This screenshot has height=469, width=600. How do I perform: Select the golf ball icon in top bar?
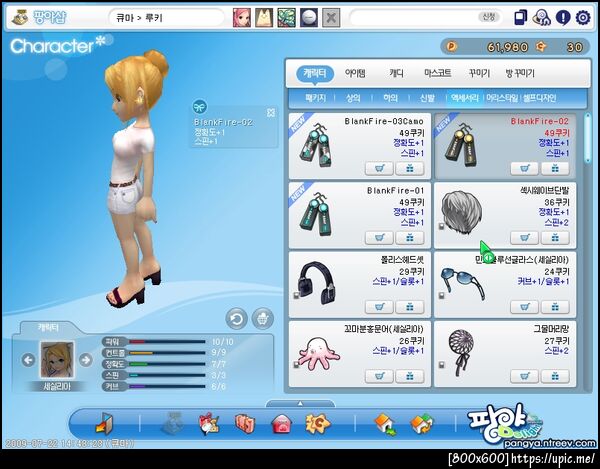(309, 18)
